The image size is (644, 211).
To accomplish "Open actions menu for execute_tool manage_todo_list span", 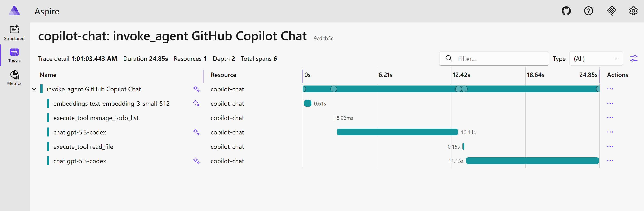I will pyautogui.click(x=610, y=118).
